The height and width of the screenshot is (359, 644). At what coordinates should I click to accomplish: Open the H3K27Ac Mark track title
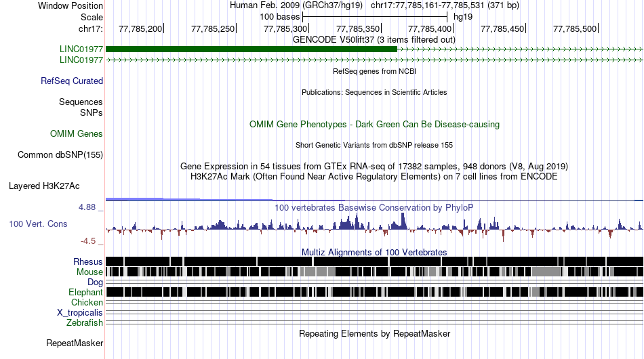[374, 176]
